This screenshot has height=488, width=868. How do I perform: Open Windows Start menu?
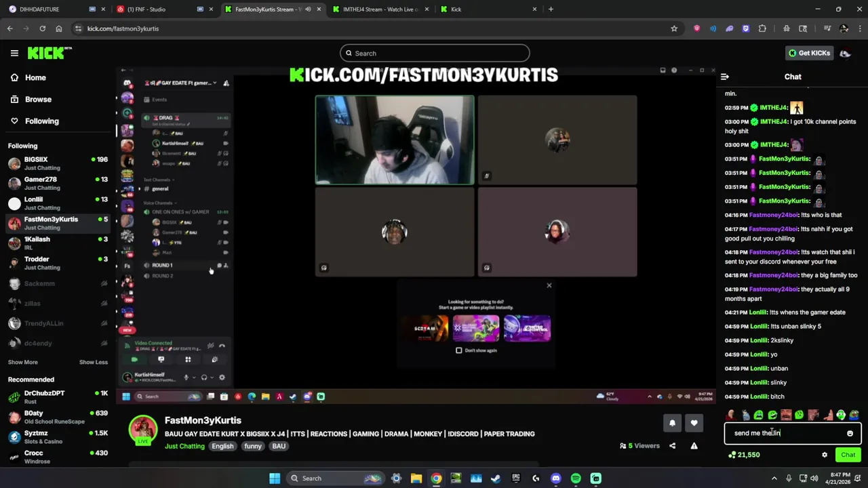click(x=275, y=479)
